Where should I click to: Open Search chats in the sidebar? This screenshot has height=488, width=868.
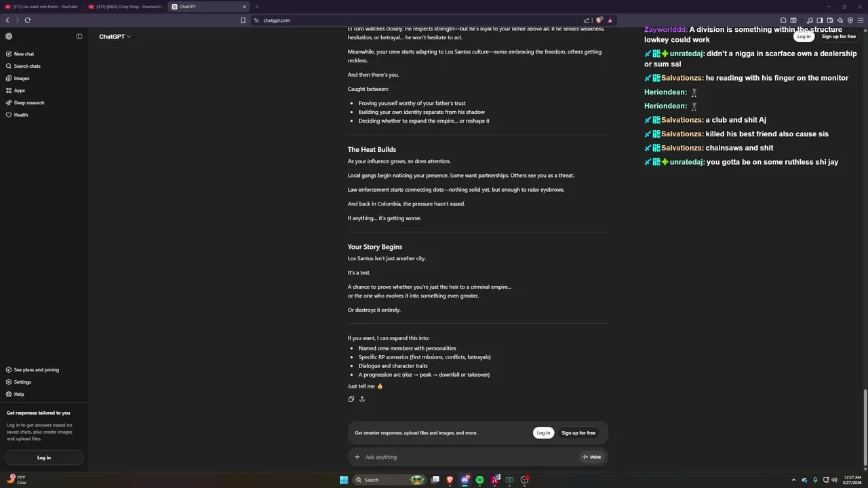click(x=27, y=66)
